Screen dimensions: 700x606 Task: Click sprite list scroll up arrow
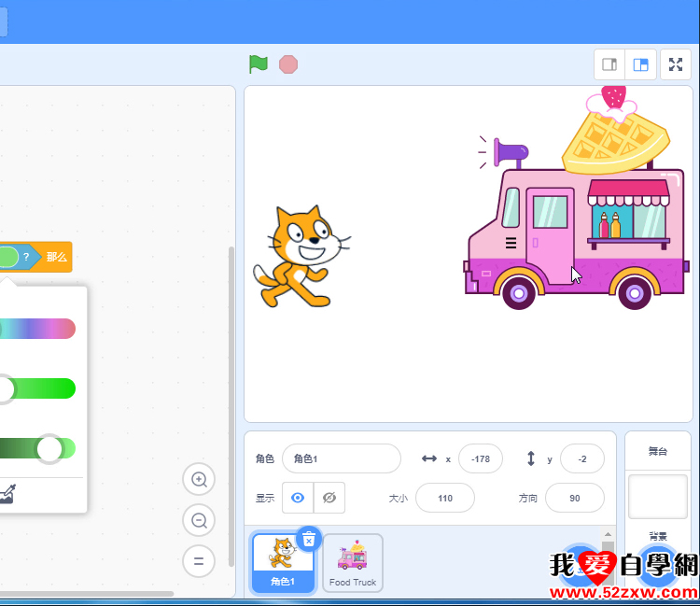click(608, 534)
